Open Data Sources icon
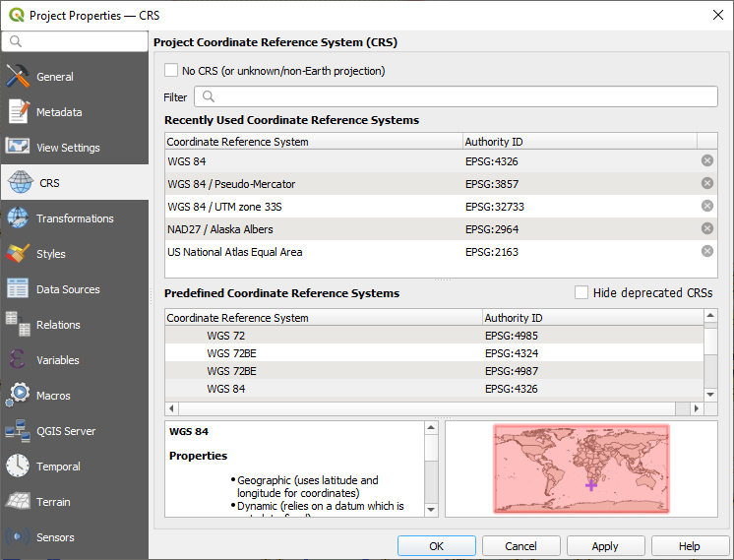 click(x=18, y=289)
